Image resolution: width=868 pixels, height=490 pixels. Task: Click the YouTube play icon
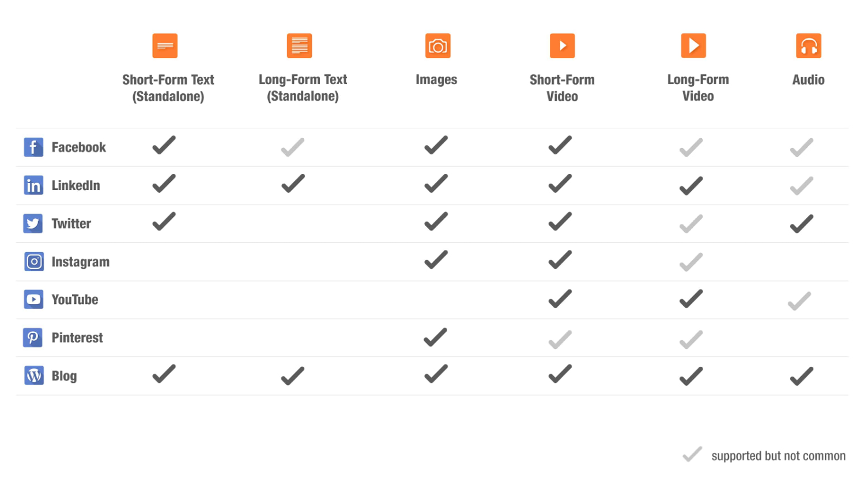click(33, 299)
